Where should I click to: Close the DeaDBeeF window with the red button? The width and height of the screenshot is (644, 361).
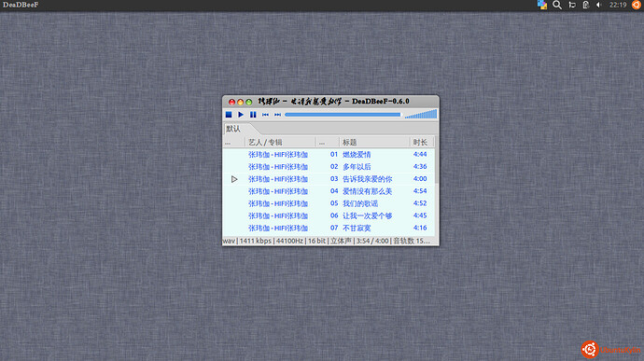[x=231, y=102]
